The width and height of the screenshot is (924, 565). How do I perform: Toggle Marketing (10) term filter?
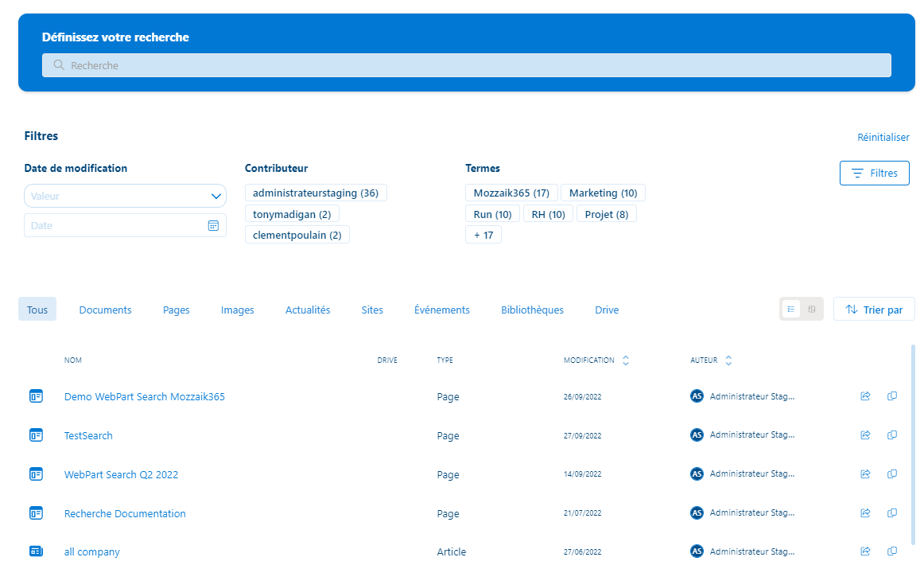[603, 193]
